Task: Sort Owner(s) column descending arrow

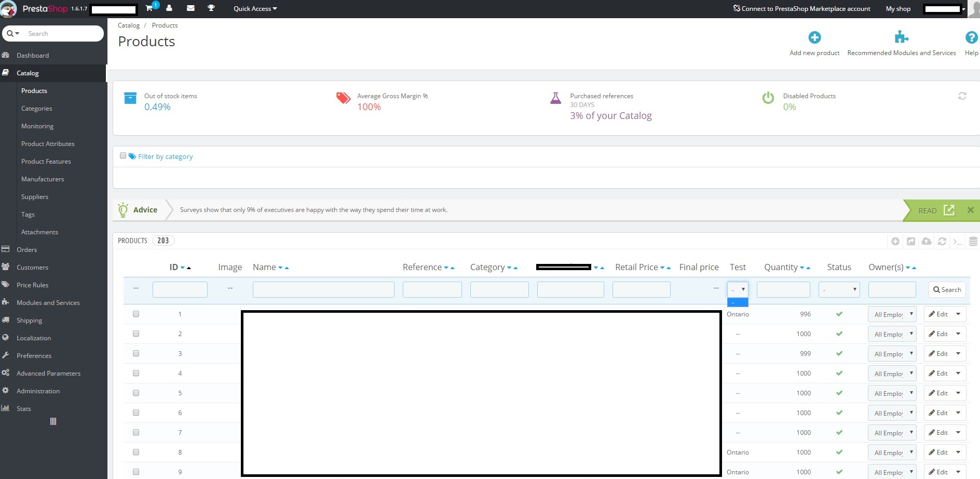Action: click(x=908, y=268)
